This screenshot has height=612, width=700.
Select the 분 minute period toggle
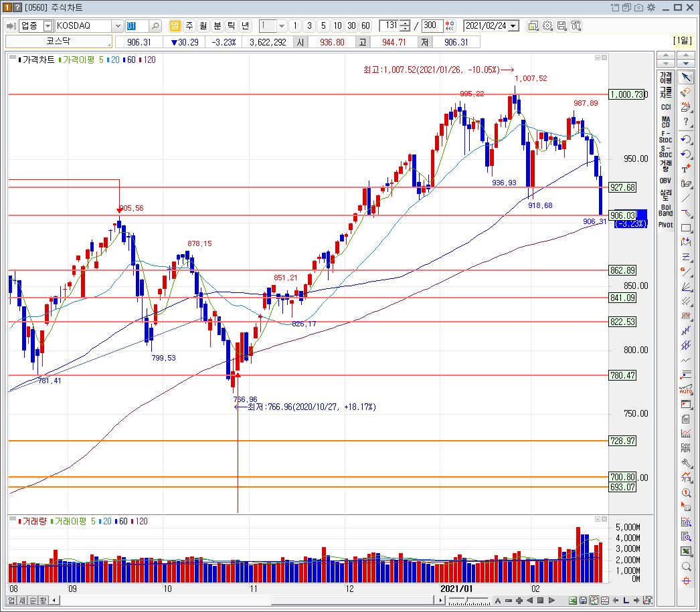[x=217, y=26]
